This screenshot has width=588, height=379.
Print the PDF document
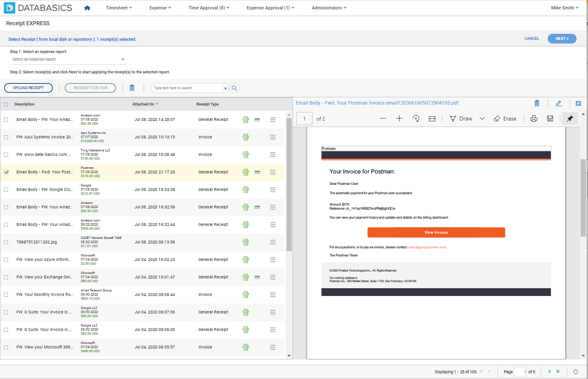(534, 118)
